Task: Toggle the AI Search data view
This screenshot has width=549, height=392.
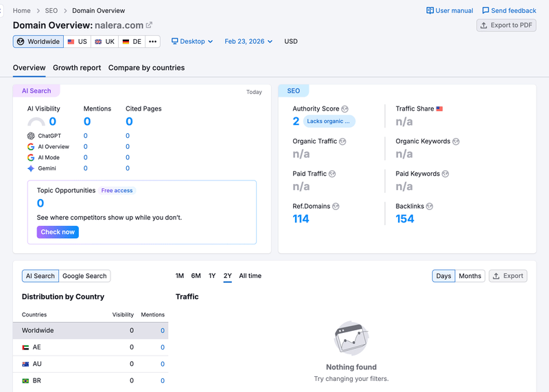Action: [40, 276]
